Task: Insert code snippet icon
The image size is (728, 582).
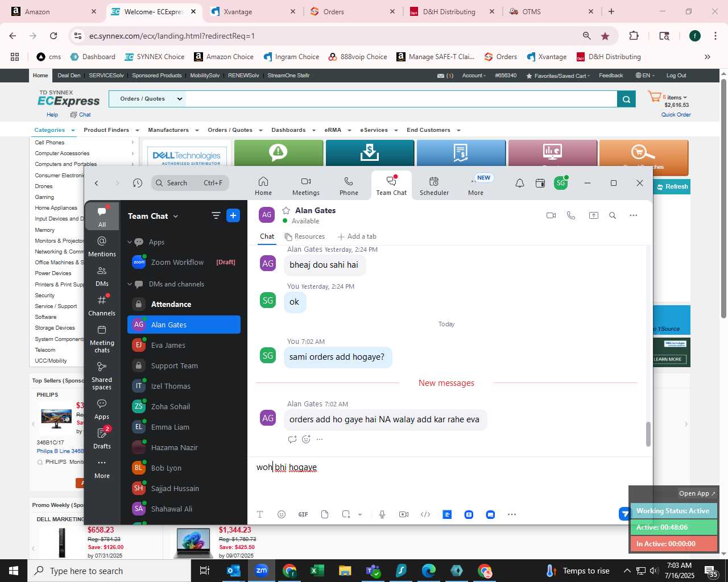Action: click(425, 514)
